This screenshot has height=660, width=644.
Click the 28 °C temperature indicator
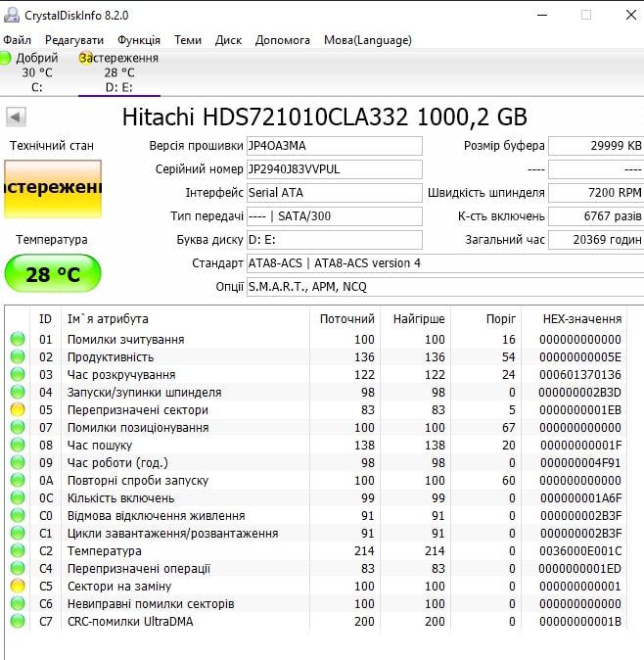click(53, 273)
